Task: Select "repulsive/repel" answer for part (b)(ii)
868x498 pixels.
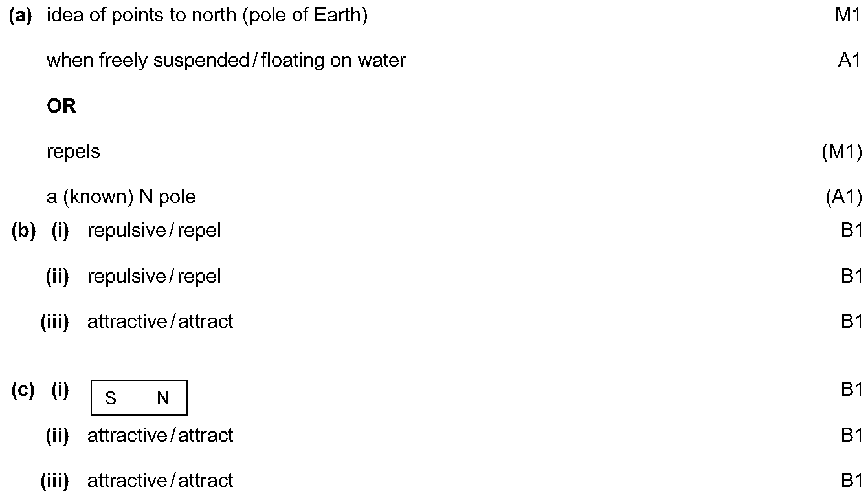Action: [154, 276]
